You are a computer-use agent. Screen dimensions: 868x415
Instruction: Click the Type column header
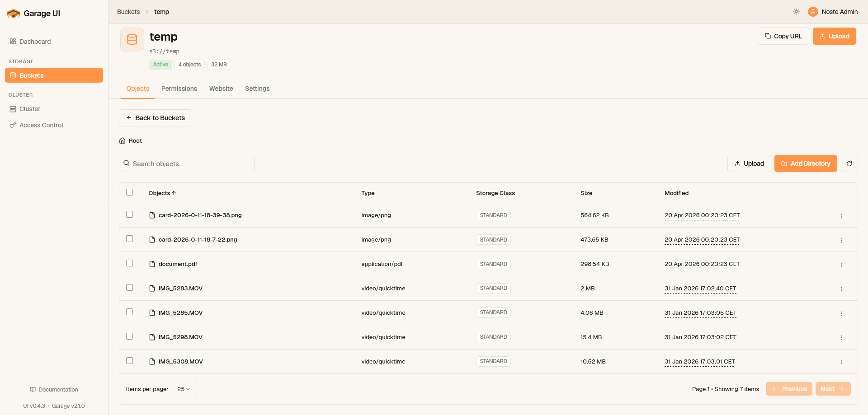click(368, 193)
